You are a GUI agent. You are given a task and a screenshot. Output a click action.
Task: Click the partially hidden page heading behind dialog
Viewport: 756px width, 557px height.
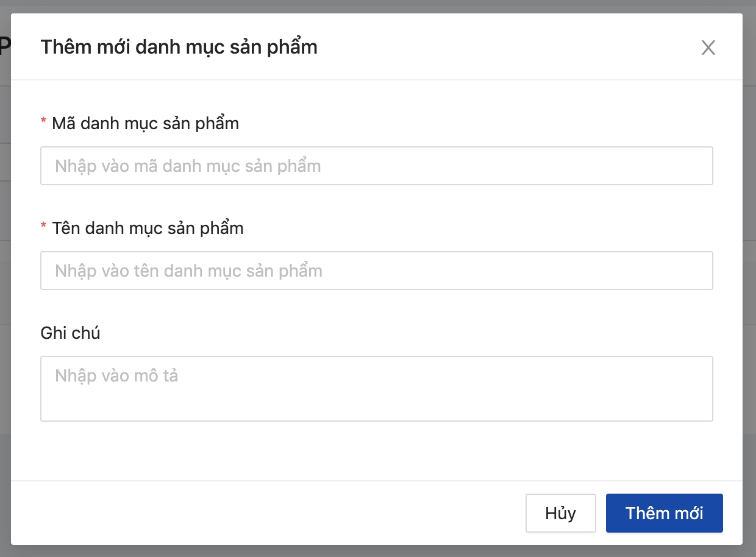[x=5, y=47]
